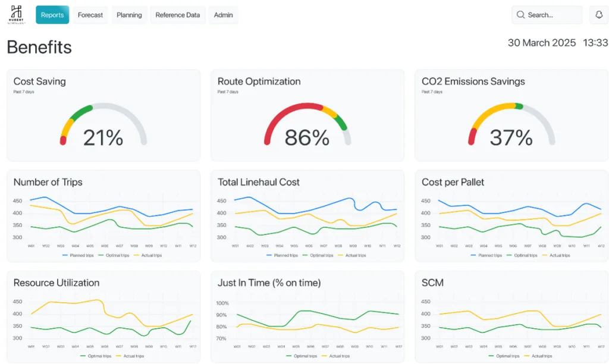Image resolution: width=609 pixels, height=364 pixels.
Task: Toggle Optimal trips legend in Total Linehaul Cost
Action: pyautogui.click(x=320, y=255)
